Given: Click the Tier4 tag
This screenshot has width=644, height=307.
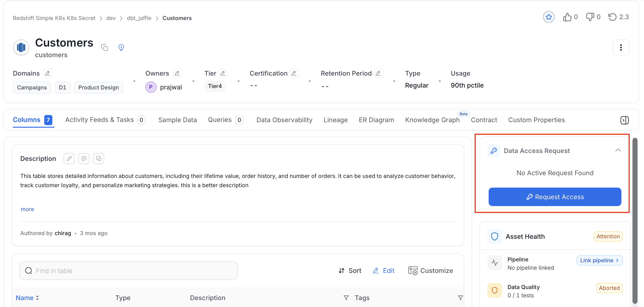Looking at the screenshot, I should [x=215, y=86].
